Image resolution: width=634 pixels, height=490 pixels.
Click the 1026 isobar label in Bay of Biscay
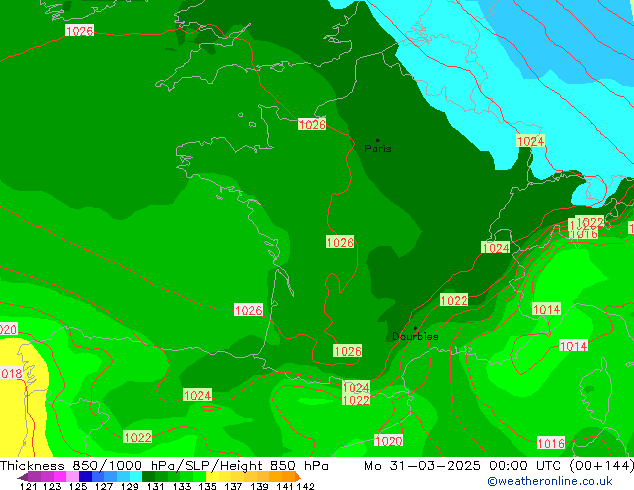pyautogui.click(x=248, y=310)
